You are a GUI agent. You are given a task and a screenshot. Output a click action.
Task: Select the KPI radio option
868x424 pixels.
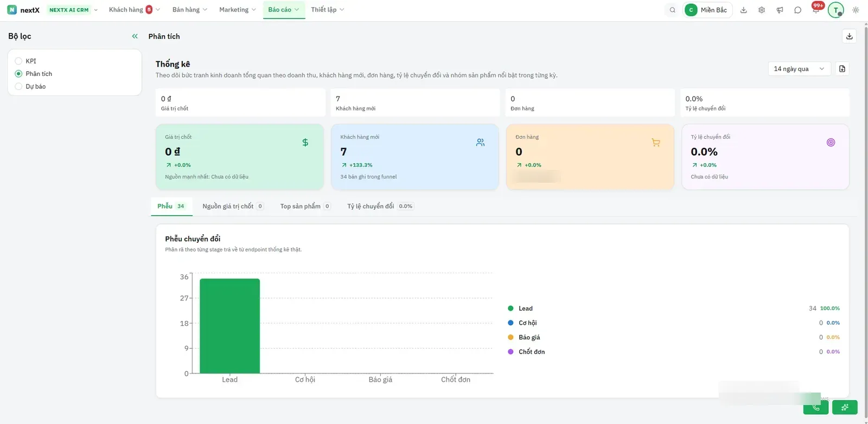click(x=18, y=61)
